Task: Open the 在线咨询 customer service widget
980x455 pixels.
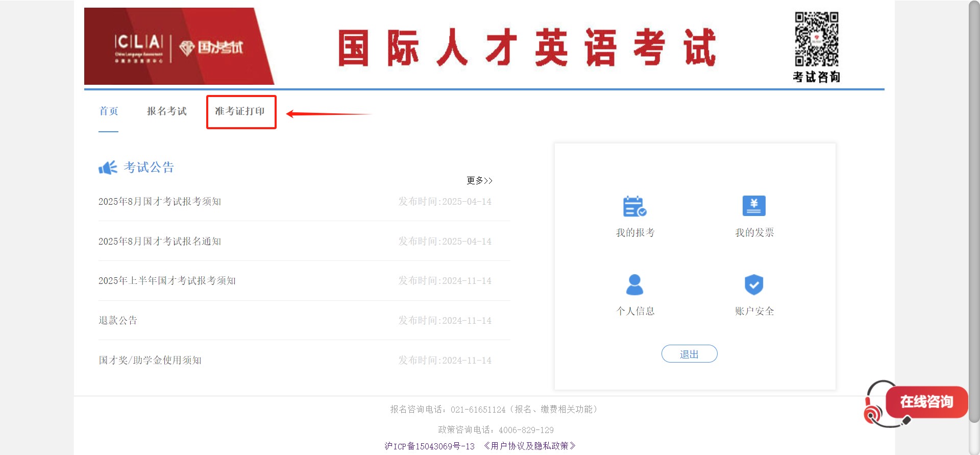Action: click(916, 403)
